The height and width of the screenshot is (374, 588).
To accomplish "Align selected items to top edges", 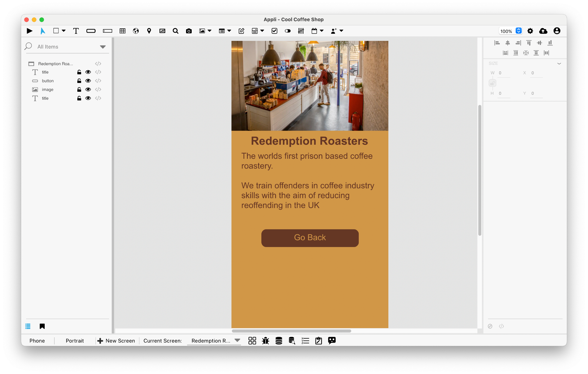I will [529, 43].
